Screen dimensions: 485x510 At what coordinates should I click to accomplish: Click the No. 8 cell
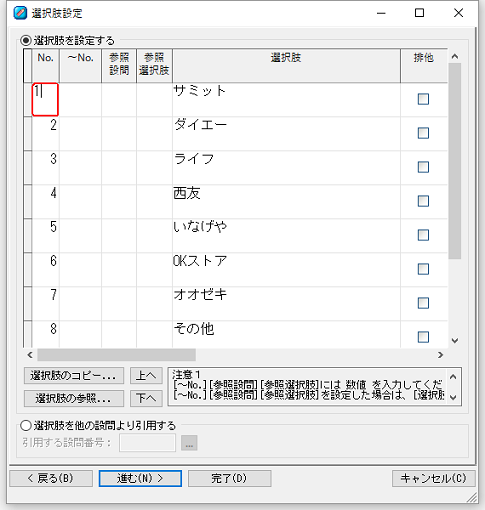(x=46, y=334)
